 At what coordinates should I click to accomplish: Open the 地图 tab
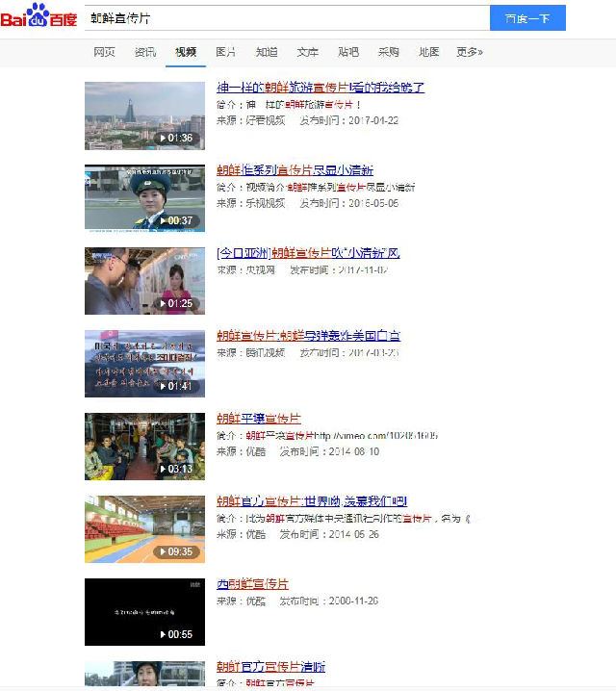[429, 52]
